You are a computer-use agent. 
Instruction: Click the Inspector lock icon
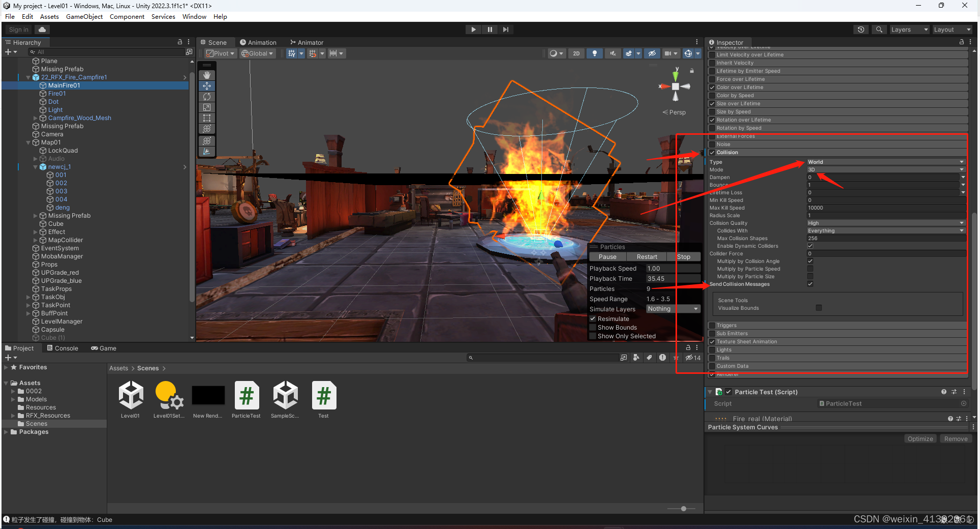click(961, 42)
